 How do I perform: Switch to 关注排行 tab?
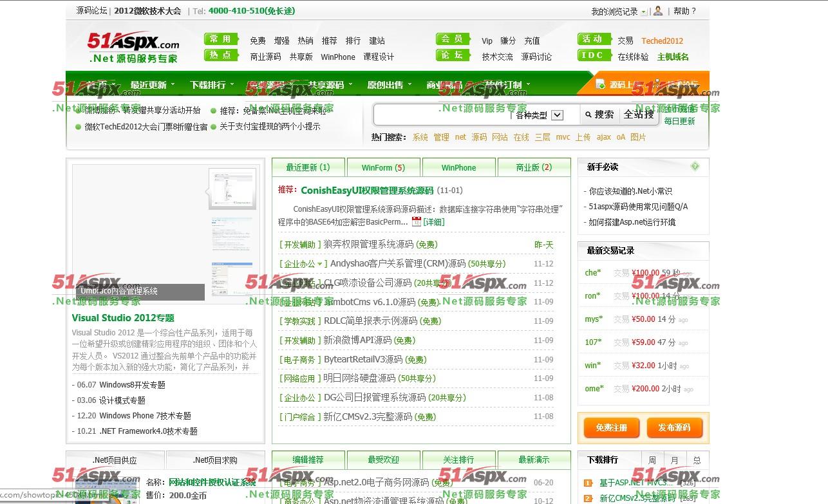point(458,460)
